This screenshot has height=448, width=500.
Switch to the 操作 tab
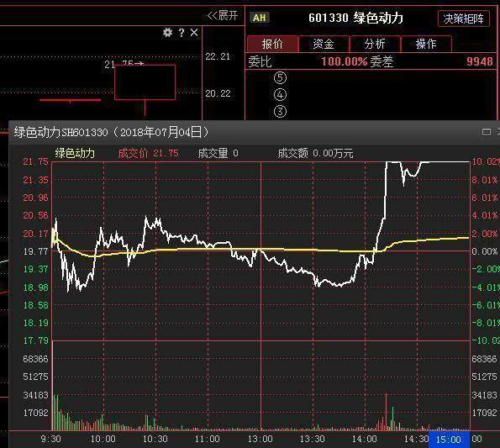(x=426, y=44)
